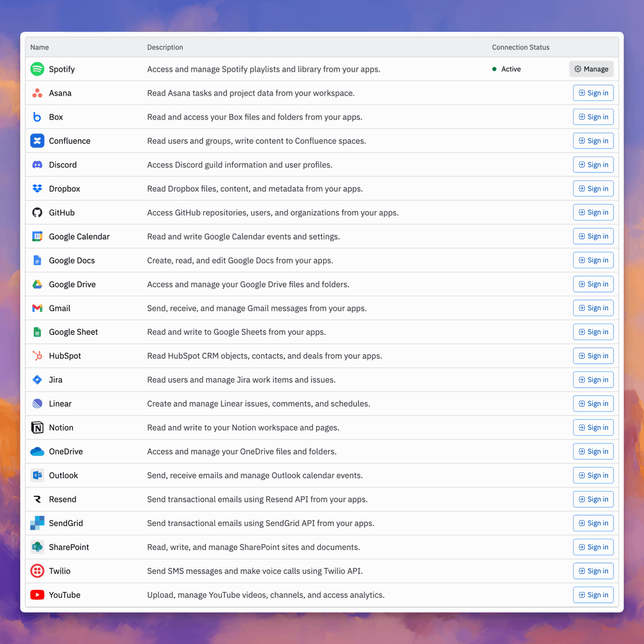Open Manage for the Spotify connection

coord(591,69)
